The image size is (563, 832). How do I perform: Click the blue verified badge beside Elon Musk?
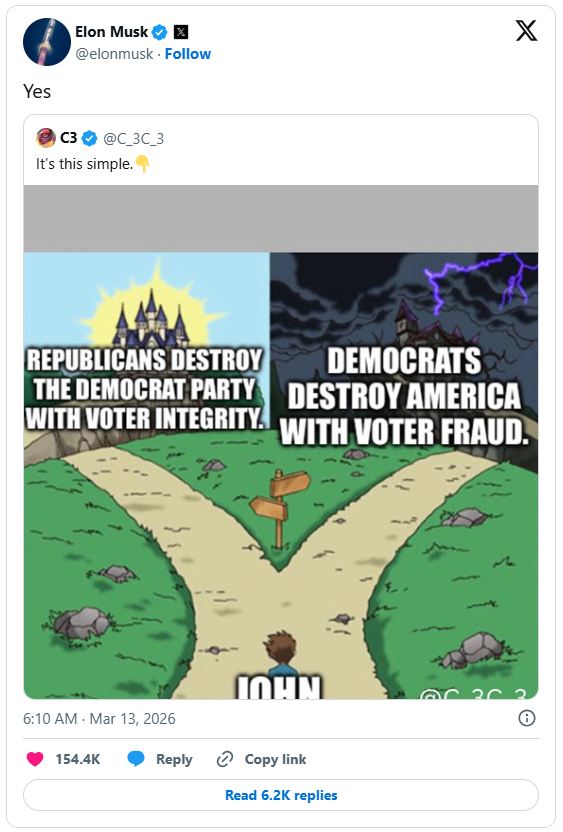(160, 32)
